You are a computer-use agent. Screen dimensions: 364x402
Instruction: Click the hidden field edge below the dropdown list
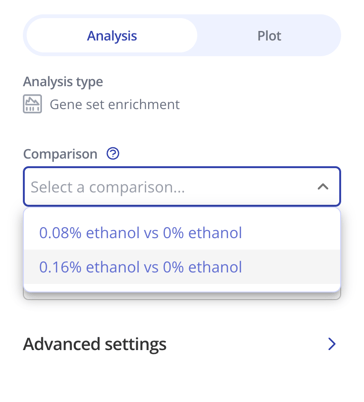[x=182, y=296]
